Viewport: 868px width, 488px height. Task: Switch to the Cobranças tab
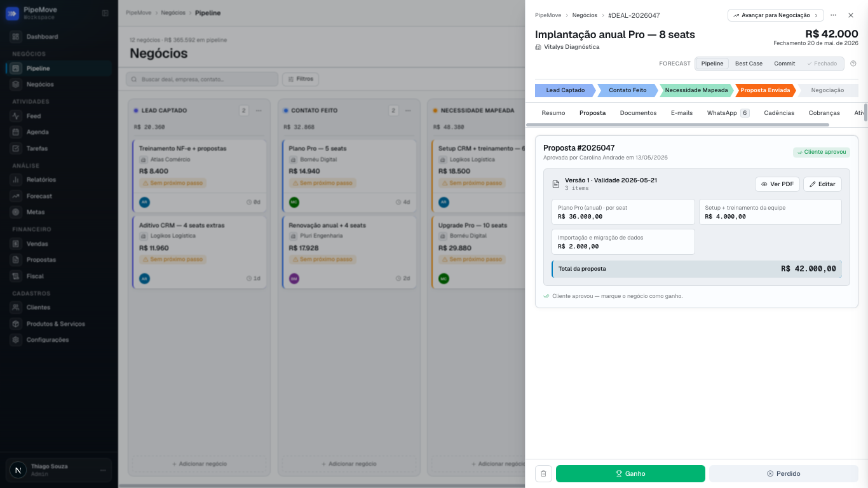824,112
